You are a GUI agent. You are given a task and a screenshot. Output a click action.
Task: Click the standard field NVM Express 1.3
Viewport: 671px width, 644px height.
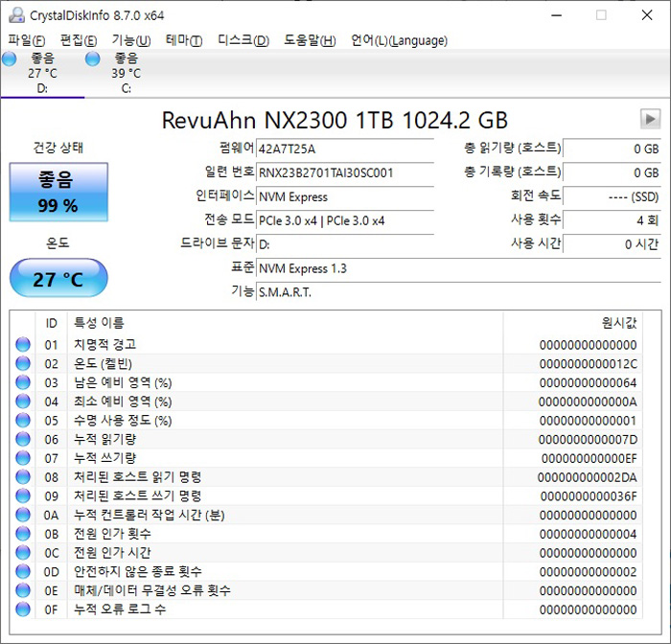coord(458,268)
